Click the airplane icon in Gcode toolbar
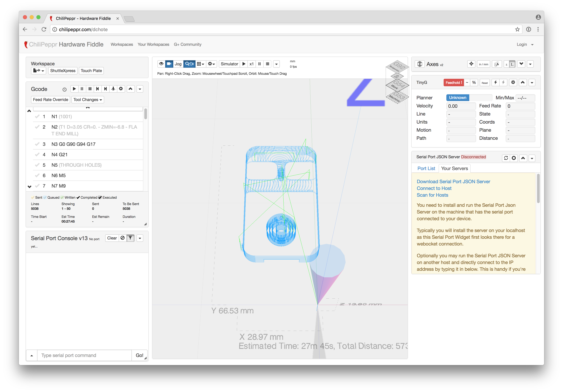Viewport: 563px width, 392px height. point(113,89)
